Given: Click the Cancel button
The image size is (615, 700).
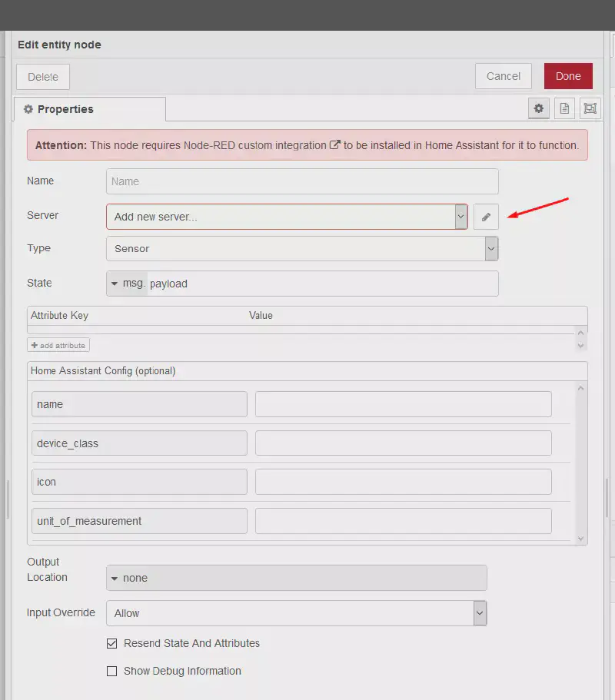Looking at the screenshot, I should click(x=504, y=76).
